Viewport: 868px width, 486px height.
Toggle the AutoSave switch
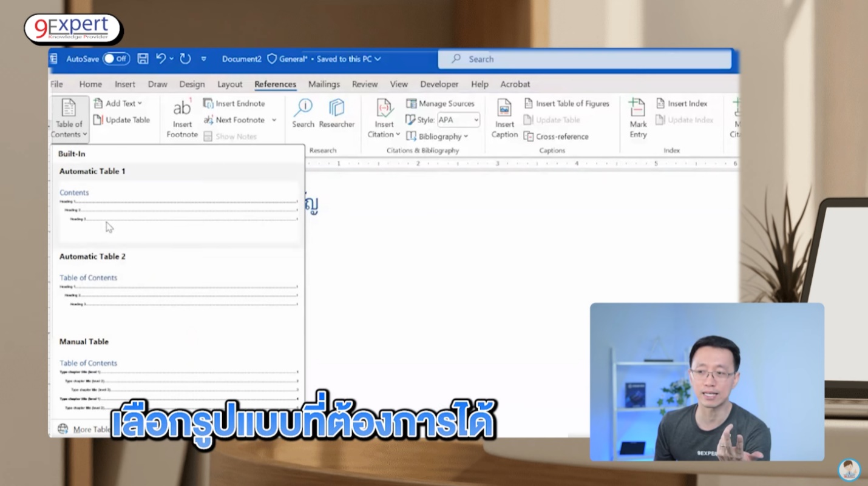[x=116, y=59]
